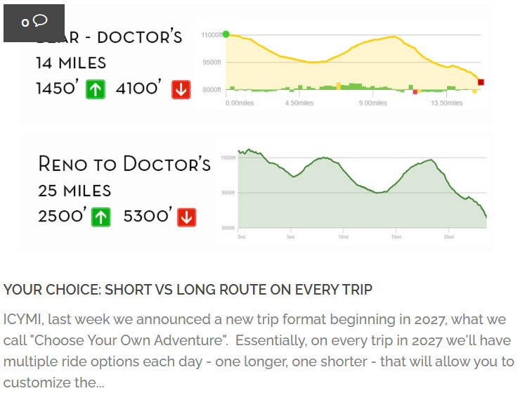The image size is (532, 405).
Task: Click the small red grade bar near 11 miles
Action: pyautogui.click(x=415, y=92)
